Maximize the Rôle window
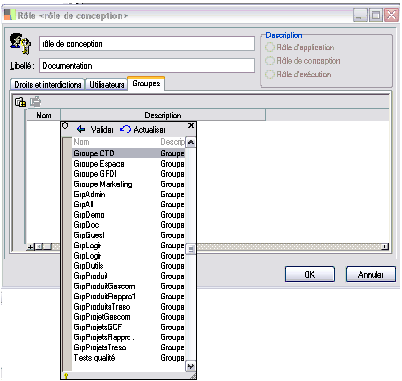The height and width of the screenshot is (381, 402). 376,15
